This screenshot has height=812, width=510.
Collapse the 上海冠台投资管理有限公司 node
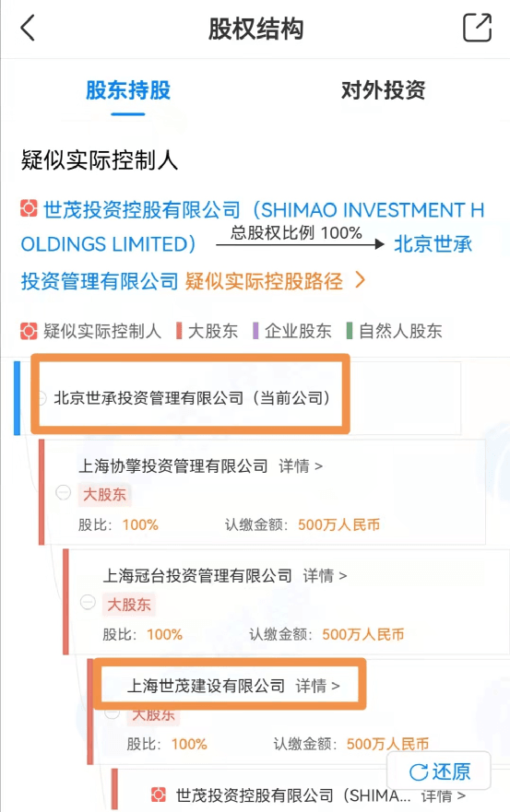pos(88,602)
